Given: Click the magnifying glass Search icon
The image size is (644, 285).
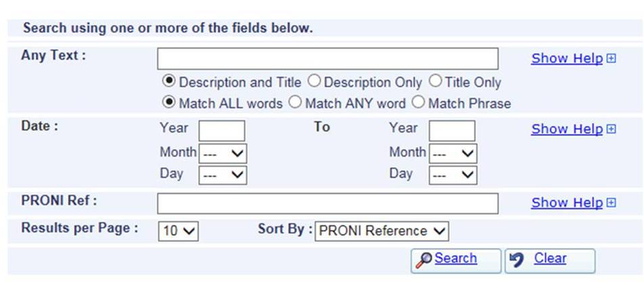Looking at the screenshot, I should 423,261.
